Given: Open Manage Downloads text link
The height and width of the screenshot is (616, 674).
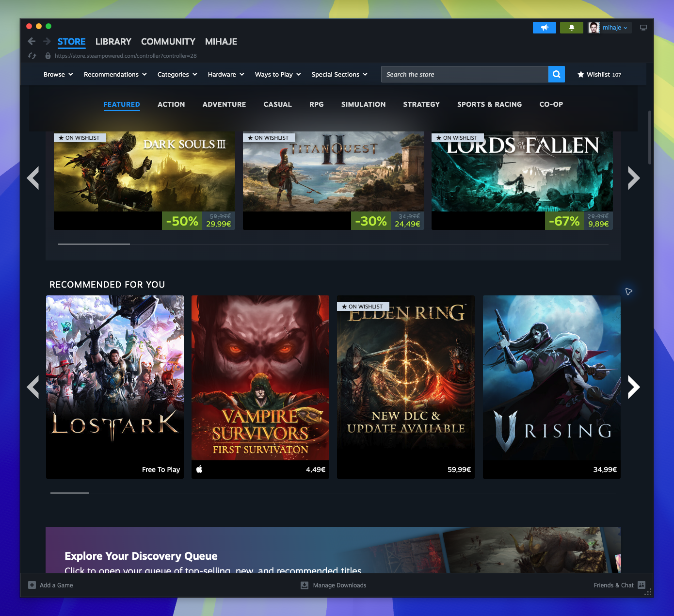Looking at the screenshot, I should pos(339,585).
